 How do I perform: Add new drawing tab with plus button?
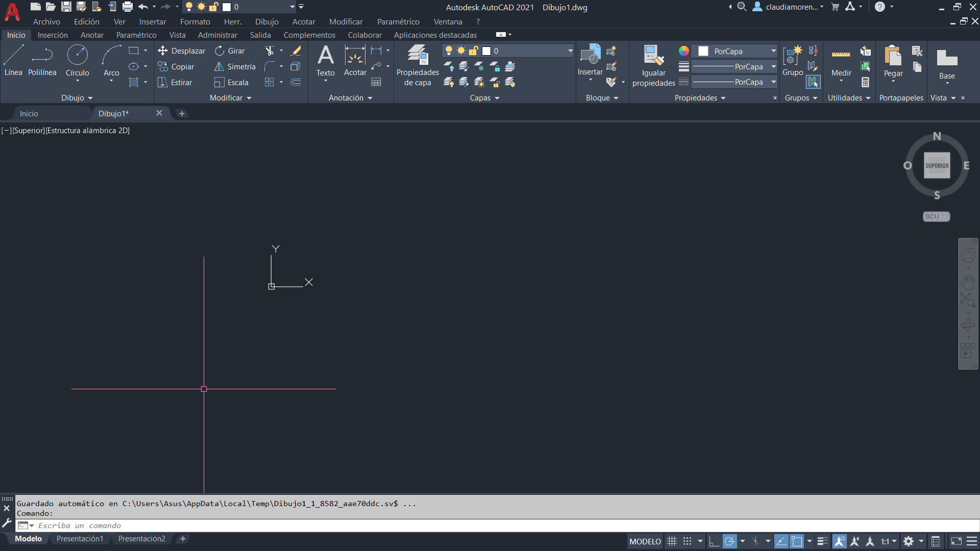[x=182, y=113]
